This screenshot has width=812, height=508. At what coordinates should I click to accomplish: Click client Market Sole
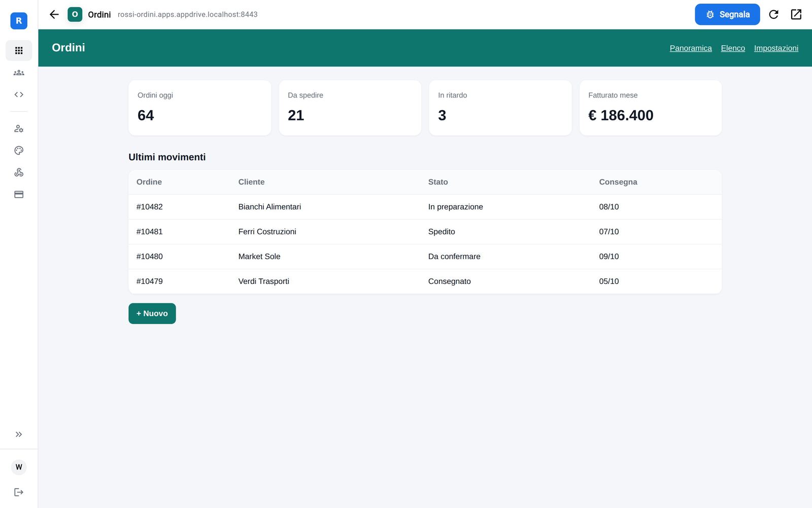coord(259,257)
